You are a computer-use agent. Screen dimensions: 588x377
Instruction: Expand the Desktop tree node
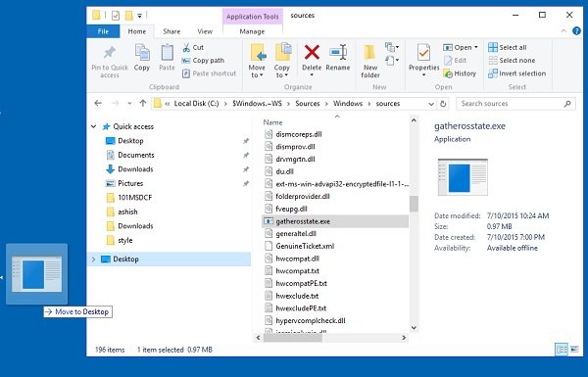tap(93, 259)
